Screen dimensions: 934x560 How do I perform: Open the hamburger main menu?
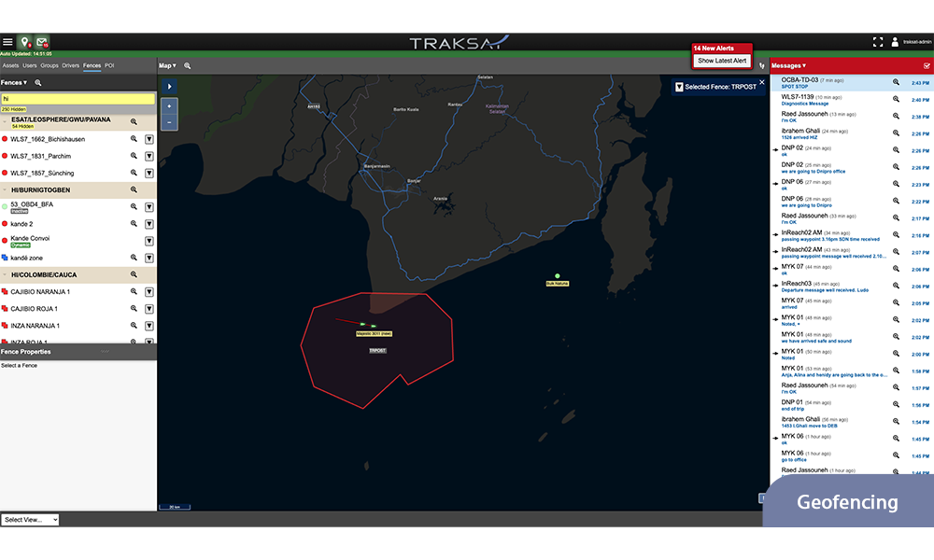pyautogui.click(x=7, y=42)
